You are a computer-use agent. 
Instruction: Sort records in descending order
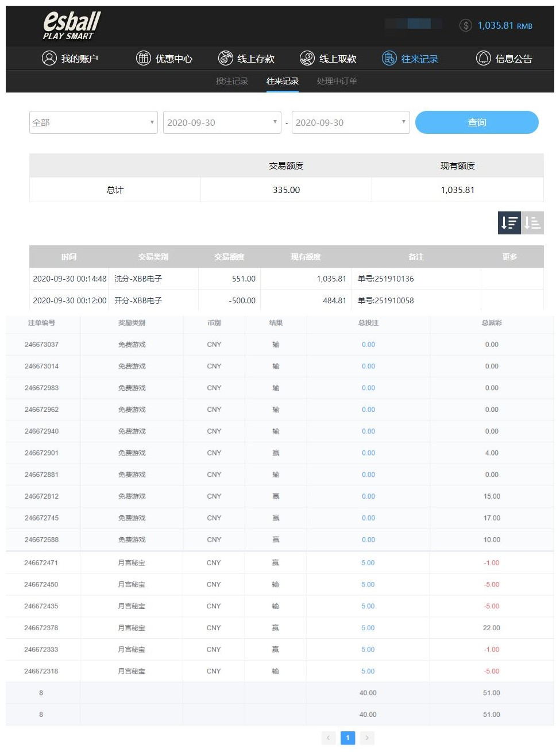click(x=509, y=223)
